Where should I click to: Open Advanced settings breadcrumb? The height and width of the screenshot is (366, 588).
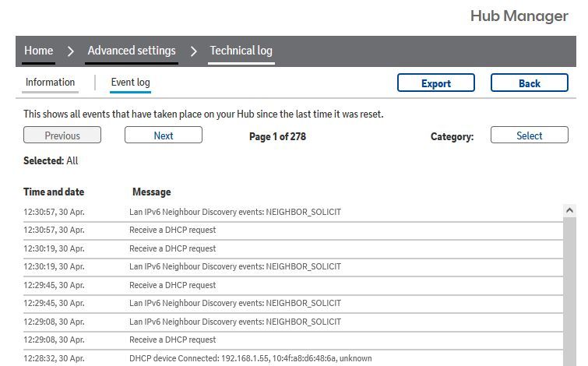(132, 51)
